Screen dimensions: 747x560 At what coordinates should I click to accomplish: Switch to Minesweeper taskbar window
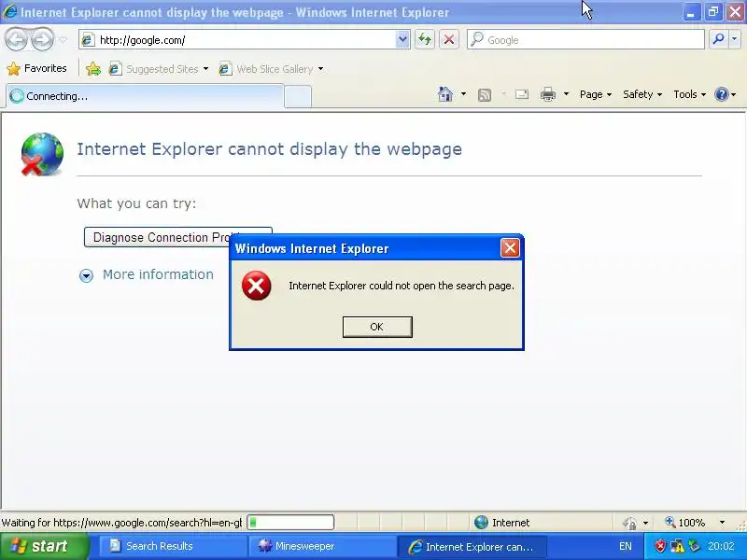click(322, 546)
